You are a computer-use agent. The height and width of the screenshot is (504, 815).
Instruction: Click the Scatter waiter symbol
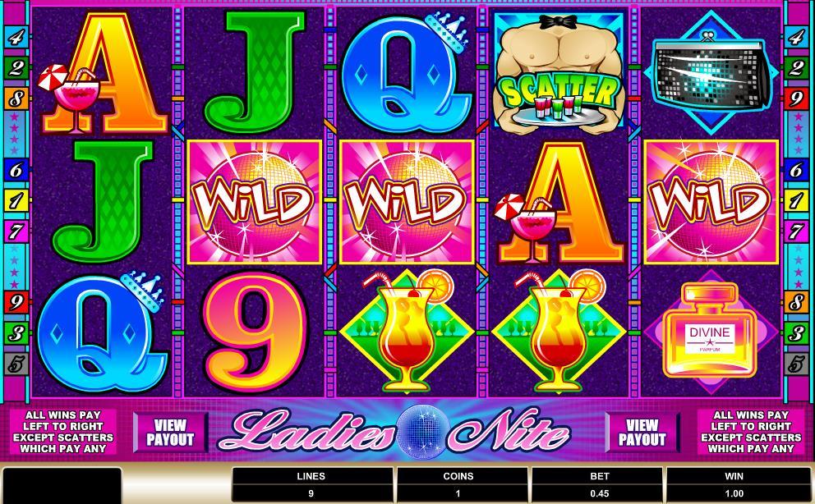[x=559, y=73]
